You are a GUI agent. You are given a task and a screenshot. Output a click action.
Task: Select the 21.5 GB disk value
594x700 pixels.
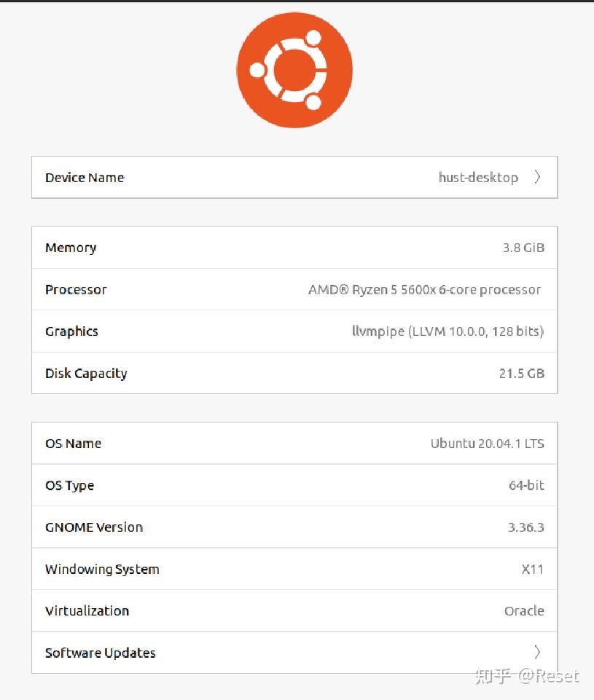[521, 374]
